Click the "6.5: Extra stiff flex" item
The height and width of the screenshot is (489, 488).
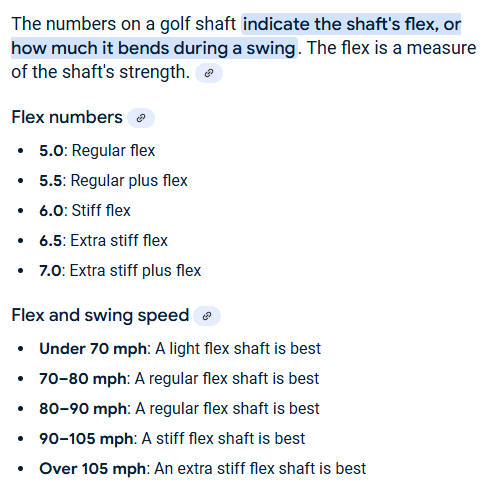103,240
